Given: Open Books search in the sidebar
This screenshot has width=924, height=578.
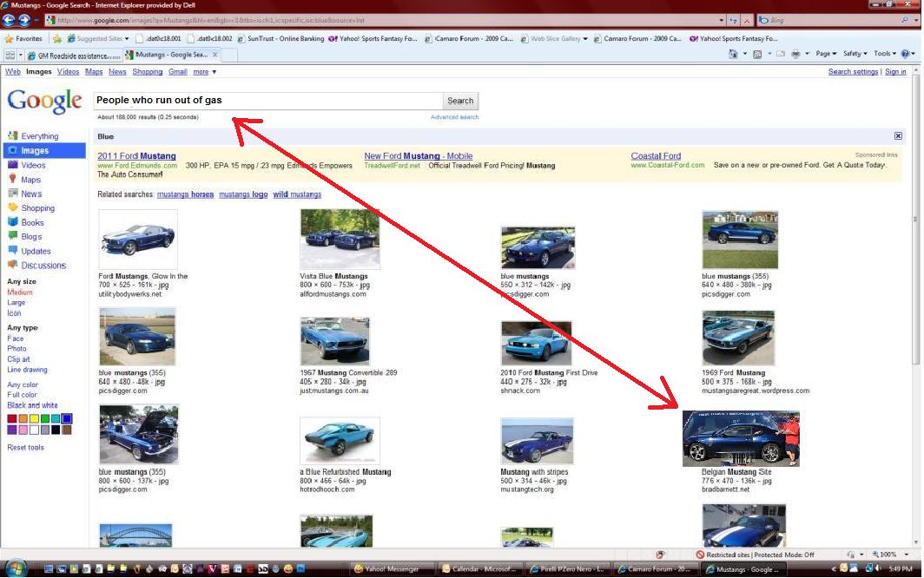Looking at the screenshot, I should click(x=13, y=222).
